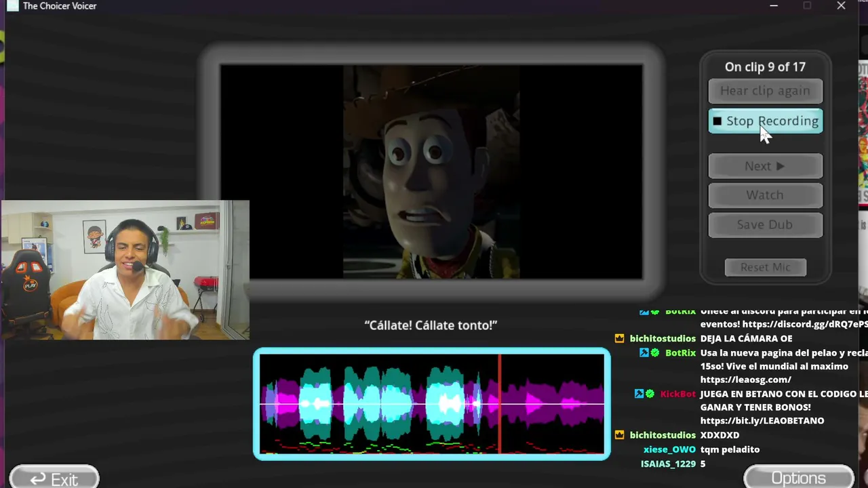Image resolution: width=868 pixels, height=488 pixels.
Task: Click the audio waveform display
Action: click(432, 404)
